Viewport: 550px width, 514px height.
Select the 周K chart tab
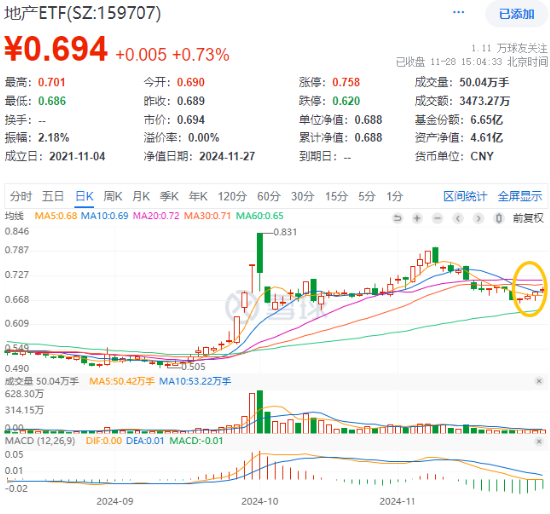coord(113,196)
